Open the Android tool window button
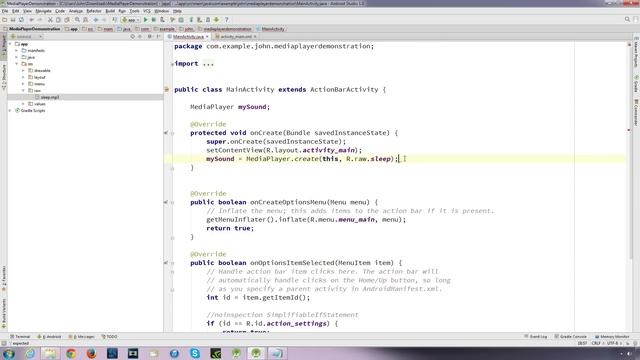 tap(49, 337)
